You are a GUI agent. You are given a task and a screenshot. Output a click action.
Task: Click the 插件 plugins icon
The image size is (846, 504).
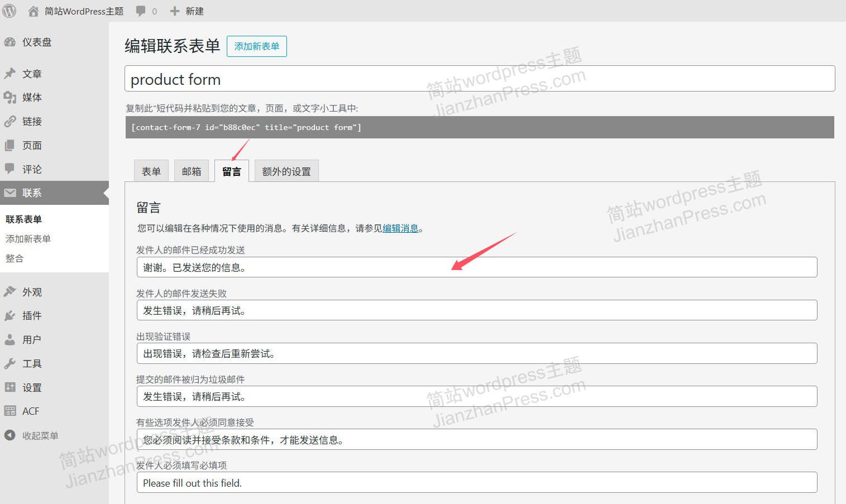click(x=11, y=315)
